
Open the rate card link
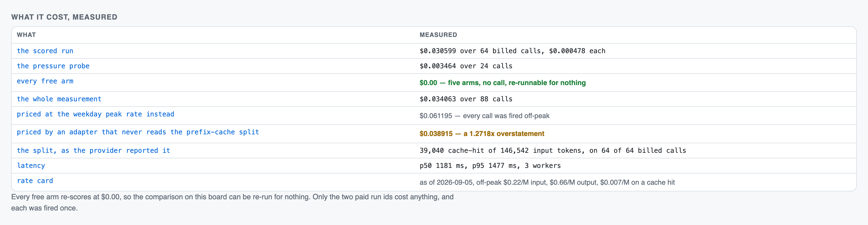(35, 181)
